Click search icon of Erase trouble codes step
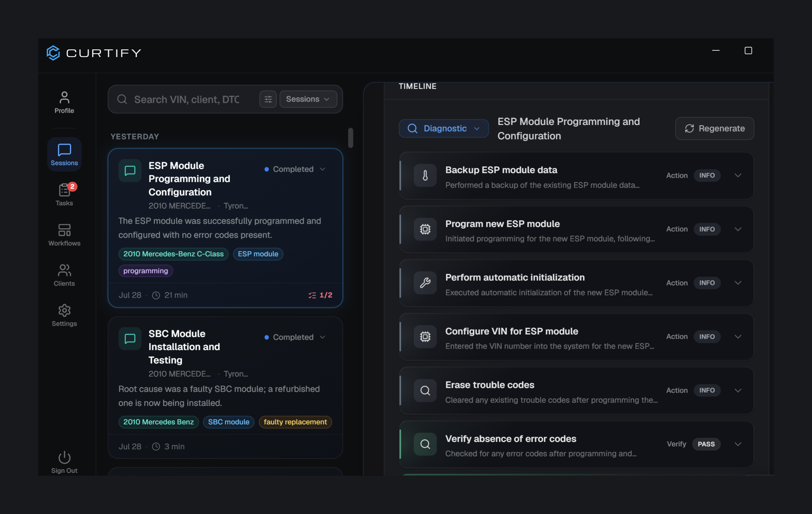 click(x=425, y=390)
